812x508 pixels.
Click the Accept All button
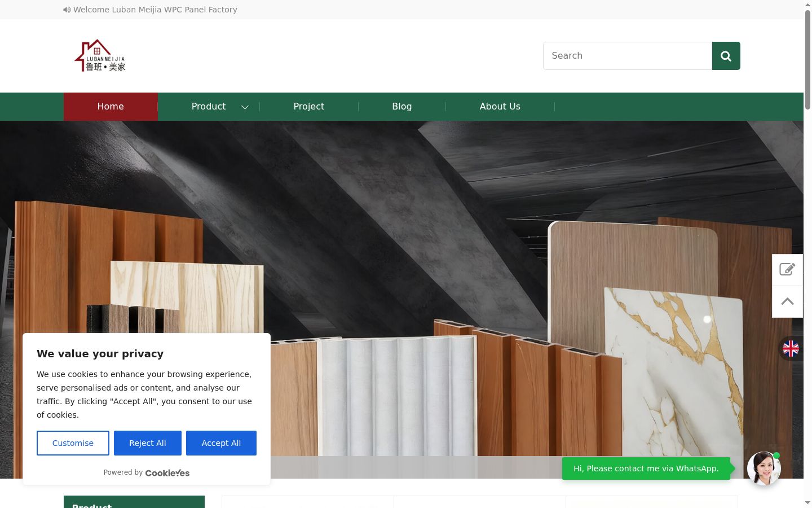click(221, 443)
